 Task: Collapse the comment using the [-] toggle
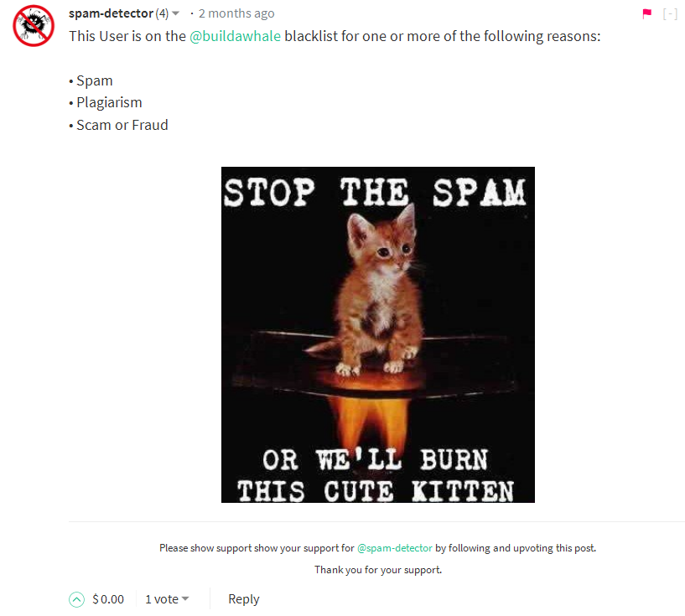point(670,14)
